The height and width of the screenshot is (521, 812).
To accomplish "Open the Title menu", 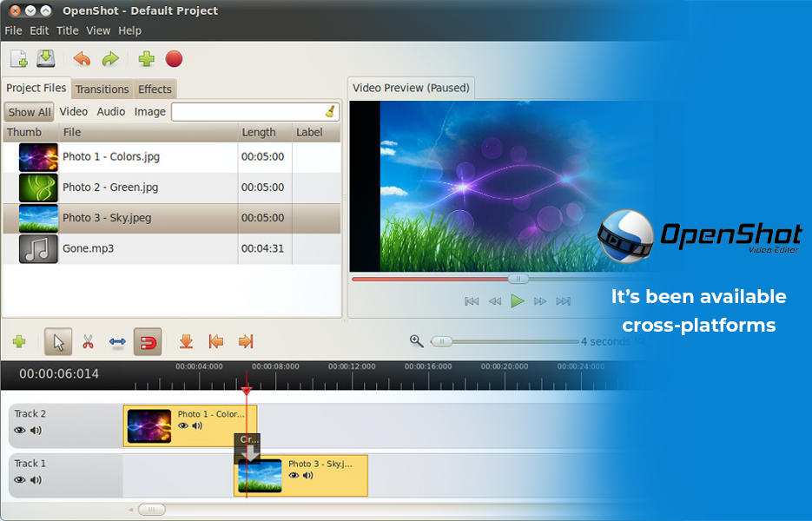I will (68, 30).
